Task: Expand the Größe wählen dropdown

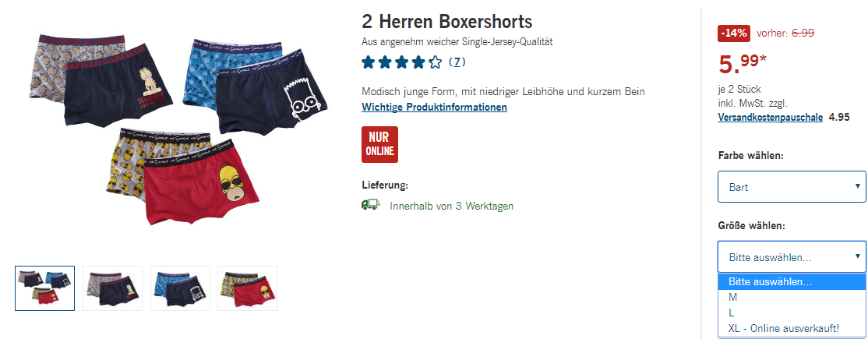Action: pos(792,257)
